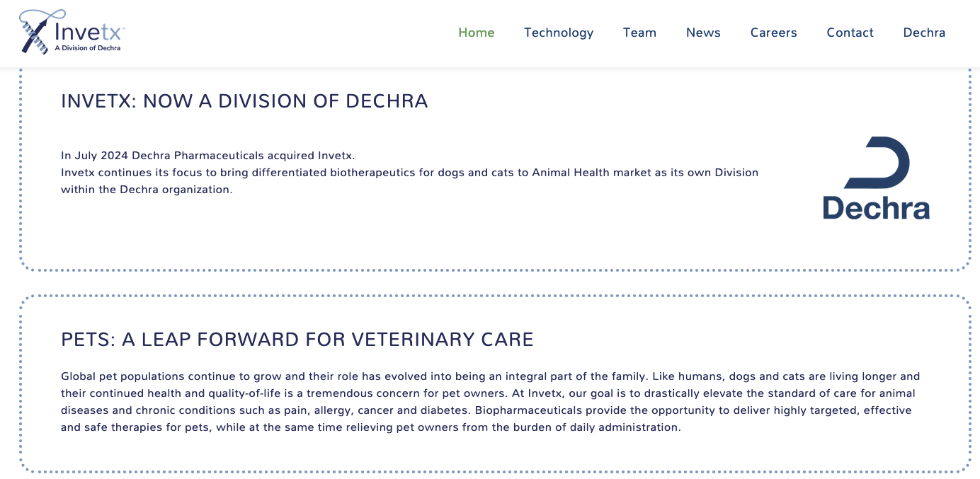Viewport: 980px width, 479px height.
Task: Click "A Division of Dechra" tagline under logo
Action: [88, 48]
